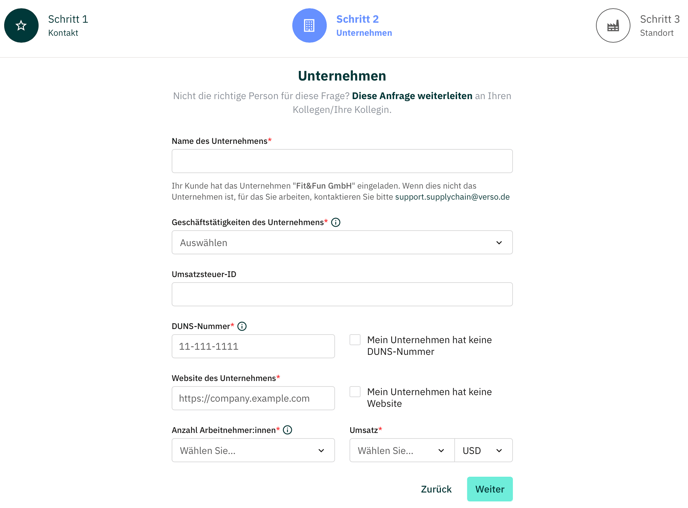Click the Weiter button
Screen dimensions: 688x508
490,489
